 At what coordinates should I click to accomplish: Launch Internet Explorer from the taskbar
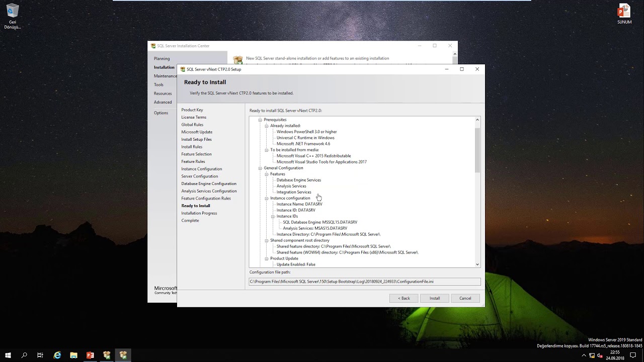point(57,355)
